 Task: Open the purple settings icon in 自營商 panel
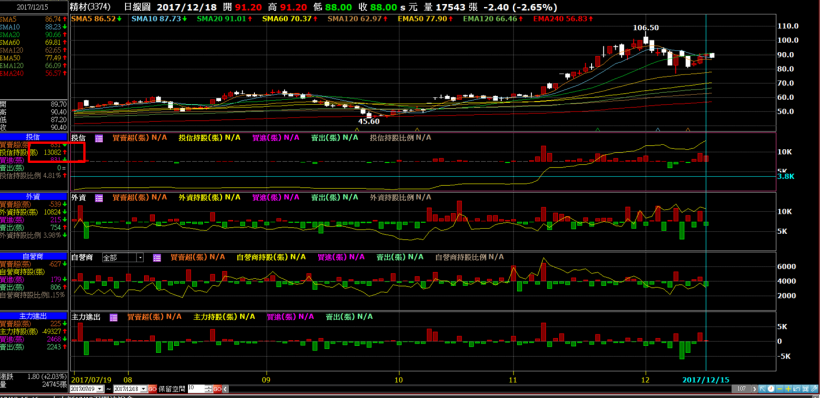(157, 258)
